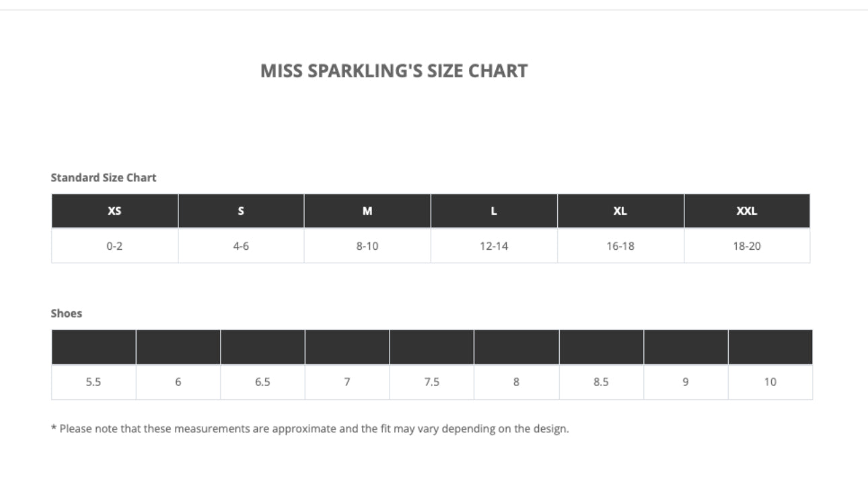Click the Miss Sparkling's Size Chart heading
Viewport: 868px width, 499px height.
[394, 71]
